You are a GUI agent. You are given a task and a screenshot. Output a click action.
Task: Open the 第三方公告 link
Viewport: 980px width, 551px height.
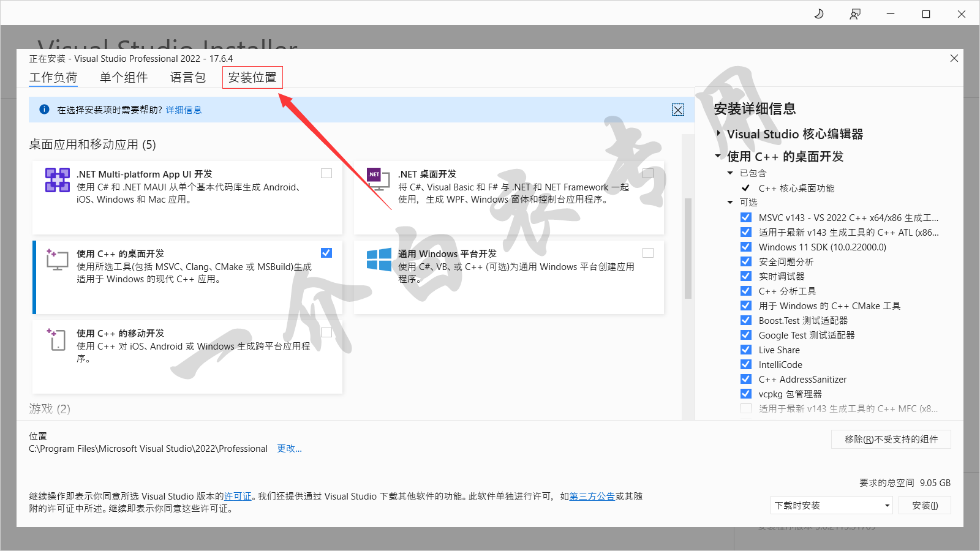click(x=592, y=497)
